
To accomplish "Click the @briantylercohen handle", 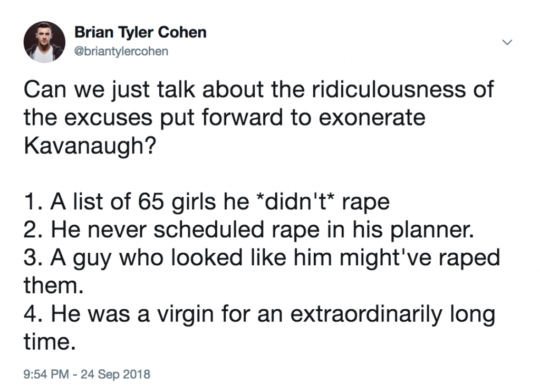I will pos(122,51).
